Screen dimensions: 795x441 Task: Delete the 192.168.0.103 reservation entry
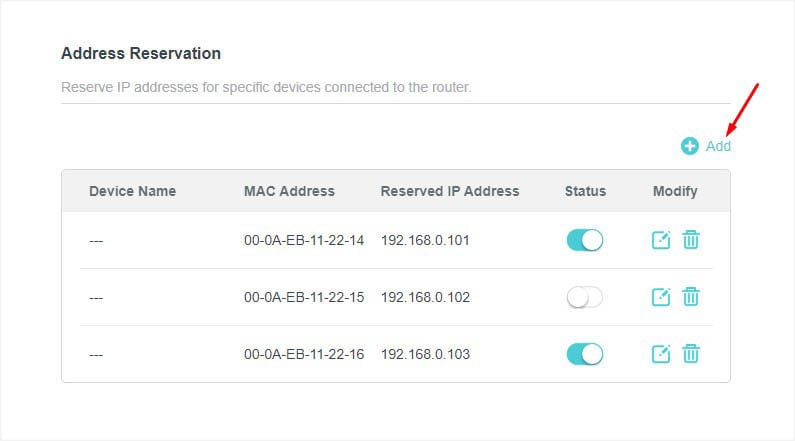[x=691, y=354]
